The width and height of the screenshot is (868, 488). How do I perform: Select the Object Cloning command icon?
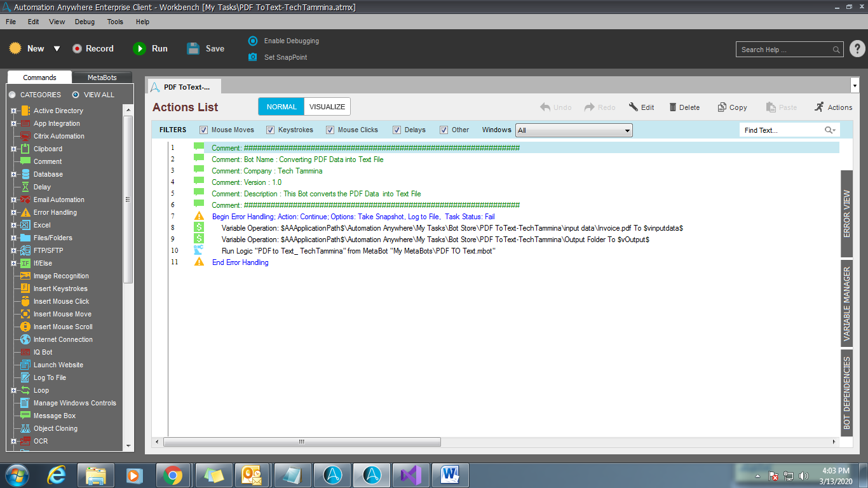tap(25, 428)
